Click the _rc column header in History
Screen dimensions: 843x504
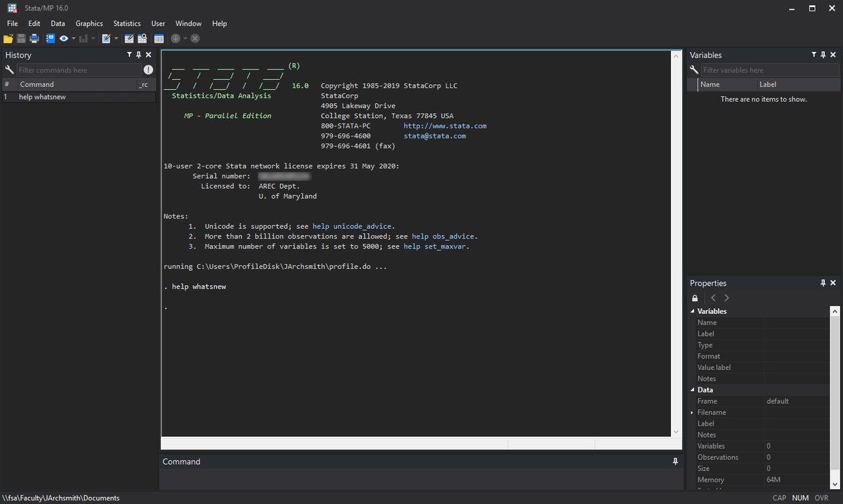[x=145, y=84]
